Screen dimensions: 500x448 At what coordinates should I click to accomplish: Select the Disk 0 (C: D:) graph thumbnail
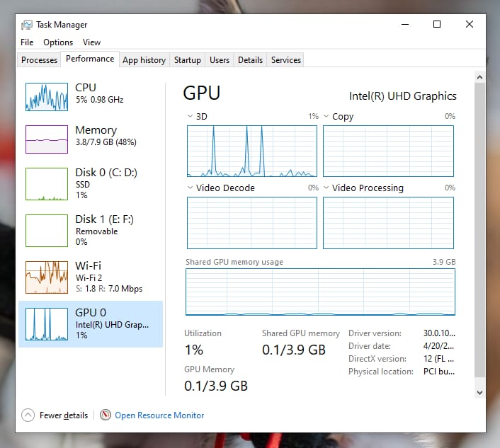(x=47, y=184)
